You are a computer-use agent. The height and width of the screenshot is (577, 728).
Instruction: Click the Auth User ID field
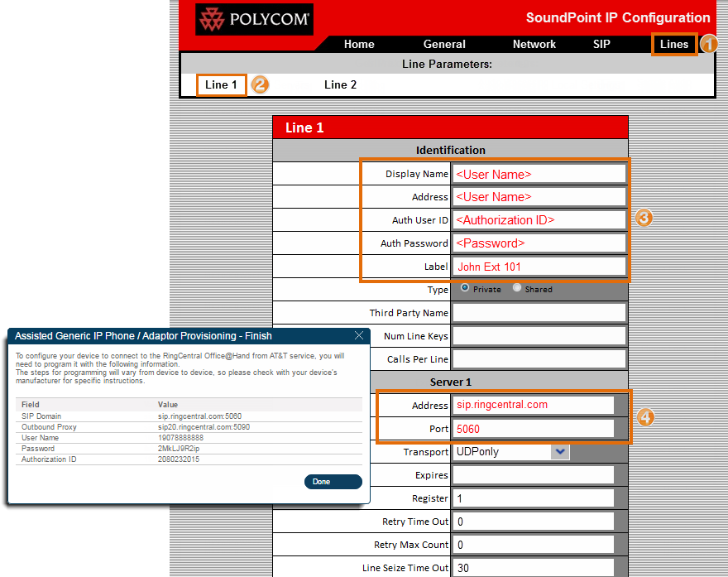[x=539, y=220]
